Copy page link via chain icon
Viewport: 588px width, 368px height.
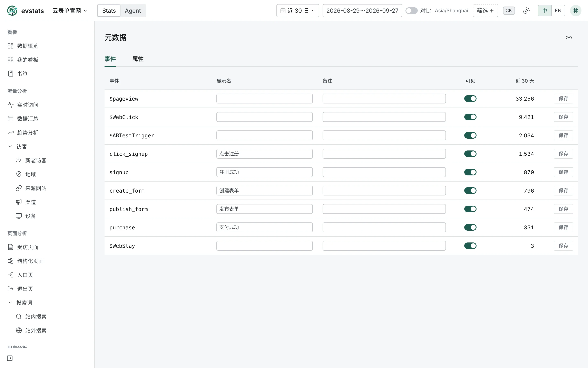point(569,37)
